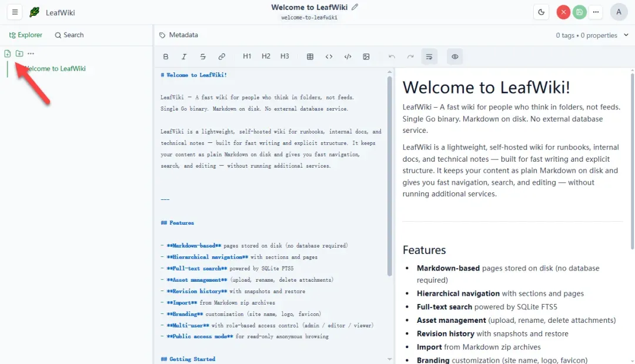
Task: Toggle line wrap in the editor toolbar
Action: (x=429, y=56)
